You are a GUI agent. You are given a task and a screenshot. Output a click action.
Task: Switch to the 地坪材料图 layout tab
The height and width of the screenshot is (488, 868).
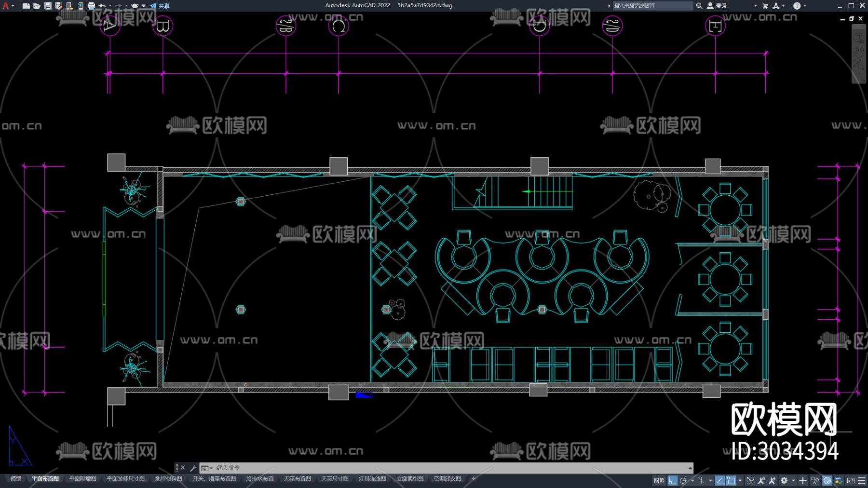pyautogui.click(x=168, y=479)
